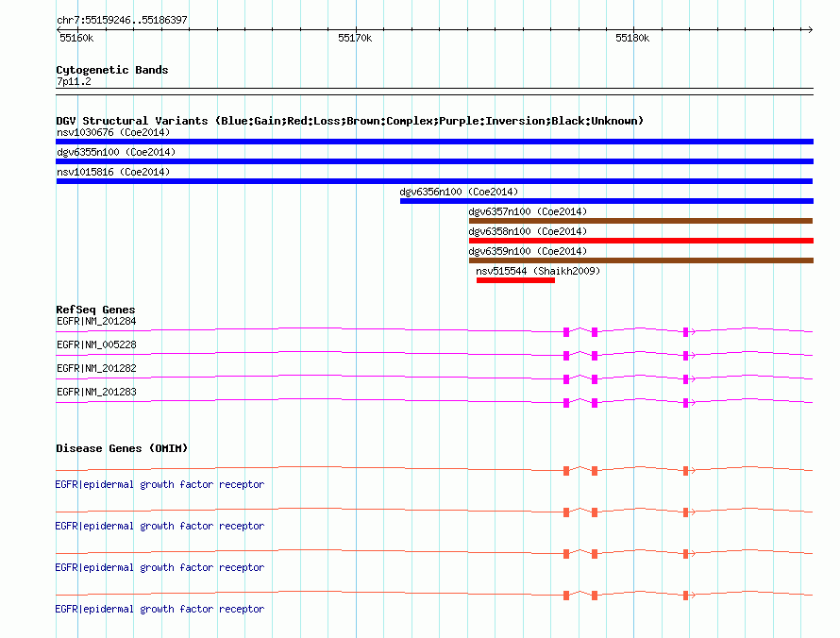The image size is (840, 638).
Task: Click the EGFR|NM_201284 transcript label
Action: pos(96,322)
